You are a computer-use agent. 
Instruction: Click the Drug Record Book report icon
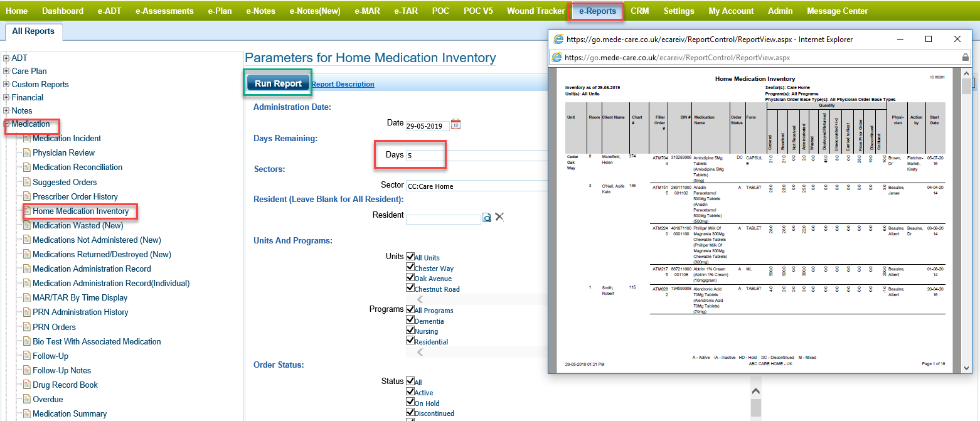27,385
